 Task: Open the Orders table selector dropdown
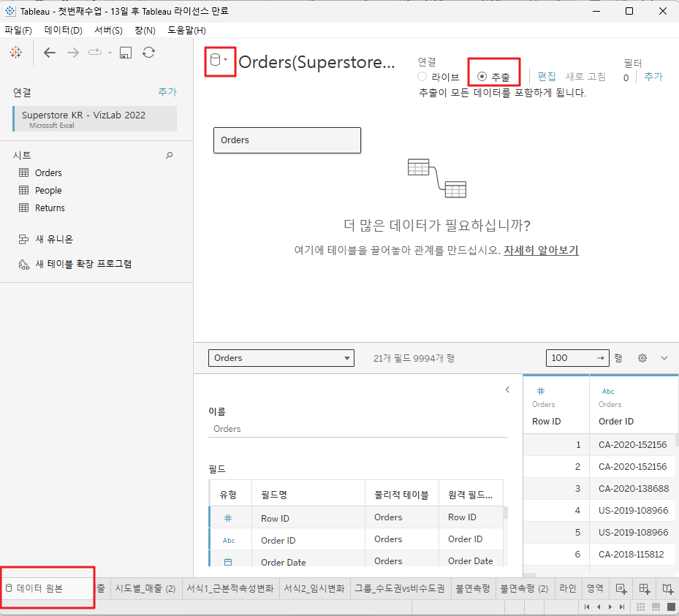[281, 358]
